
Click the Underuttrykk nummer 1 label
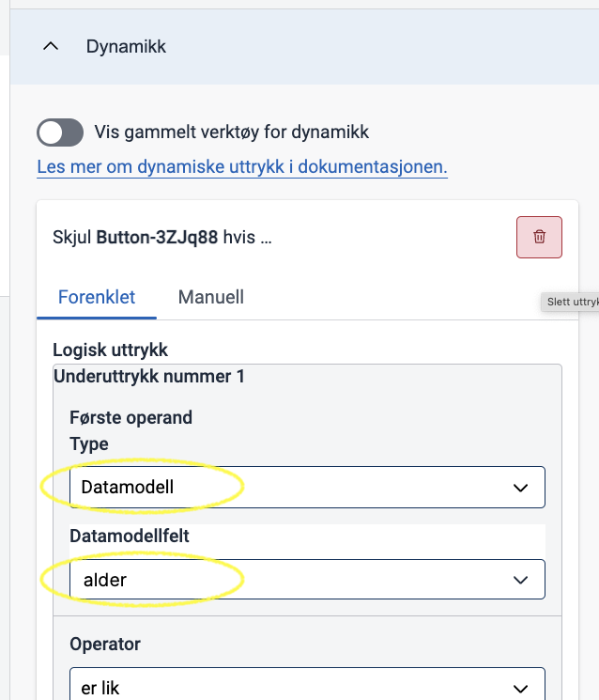149,377
